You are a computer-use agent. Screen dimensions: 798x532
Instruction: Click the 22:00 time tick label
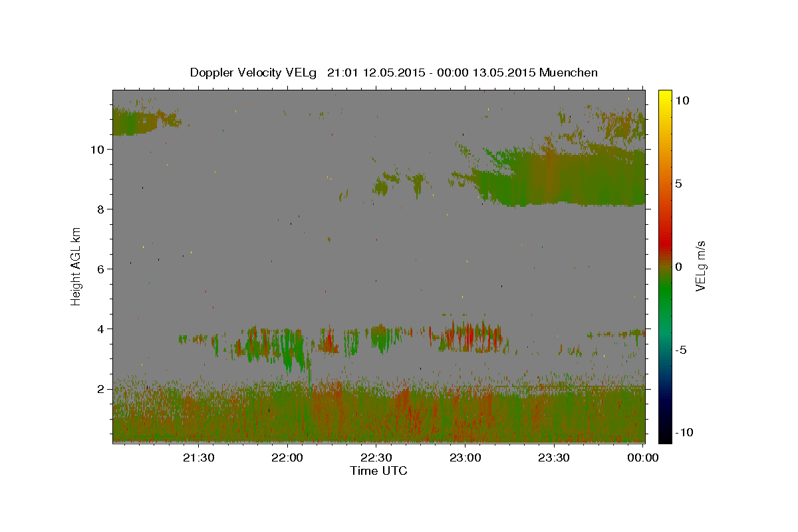click(x=287, y=458)
